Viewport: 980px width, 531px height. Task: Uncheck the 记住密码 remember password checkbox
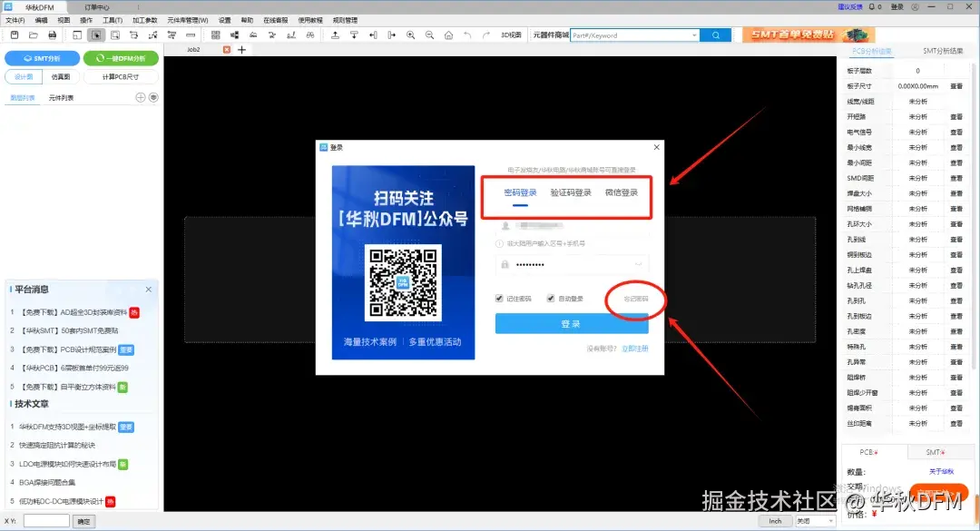click(x=498, y=297)
